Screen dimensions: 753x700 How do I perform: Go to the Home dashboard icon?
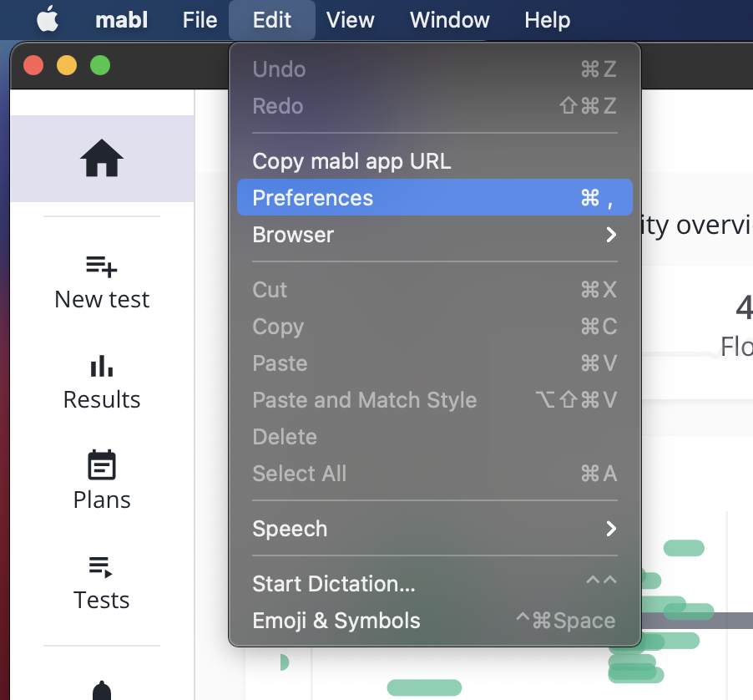click(x=102, y=158)
